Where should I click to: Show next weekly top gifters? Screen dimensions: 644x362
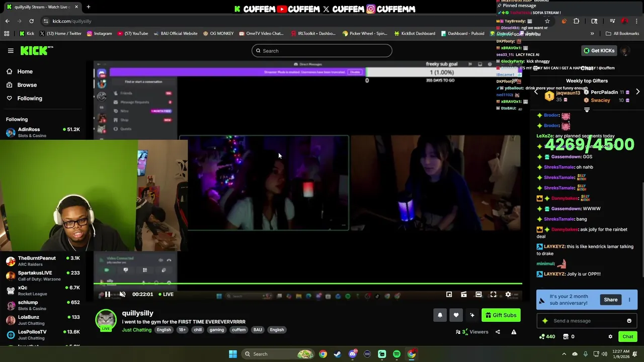(637, 92)
